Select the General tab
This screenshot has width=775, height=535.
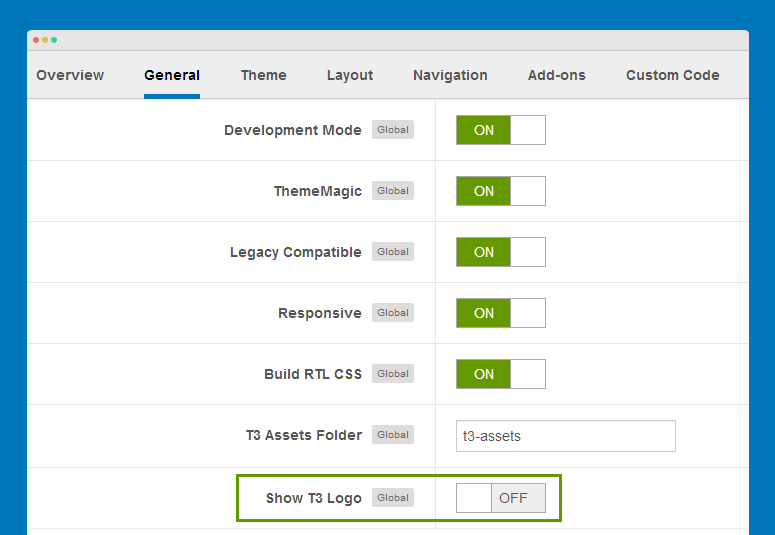(172, 75)
